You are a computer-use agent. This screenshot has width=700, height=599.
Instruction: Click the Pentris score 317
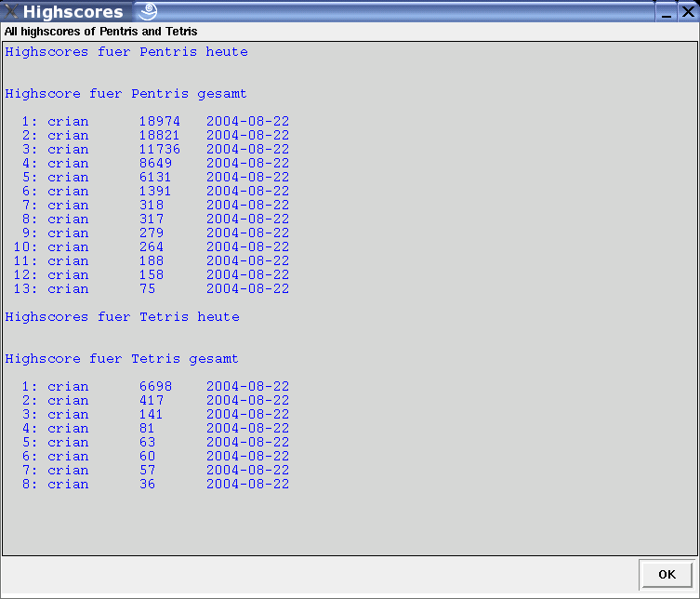[152, 219]
